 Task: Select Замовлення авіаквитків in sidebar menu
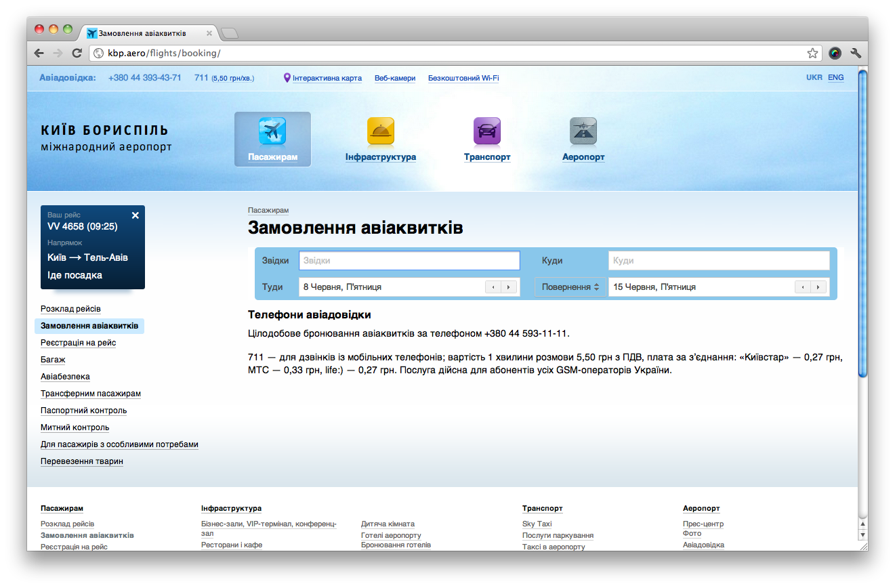pyautogui.click(x=89, y=326)
